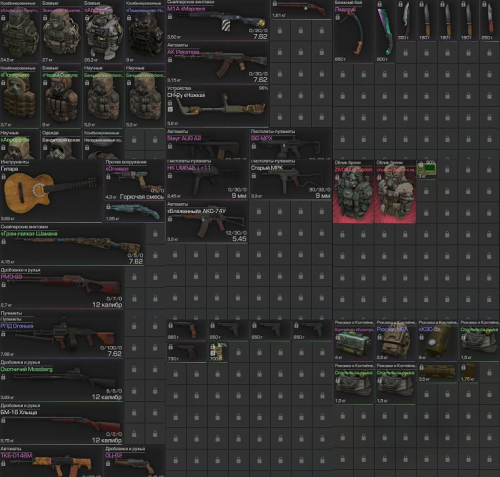Click the lock icon on РМО-93
Viewport: 500px width, 477px height.
tap(3, 285)
